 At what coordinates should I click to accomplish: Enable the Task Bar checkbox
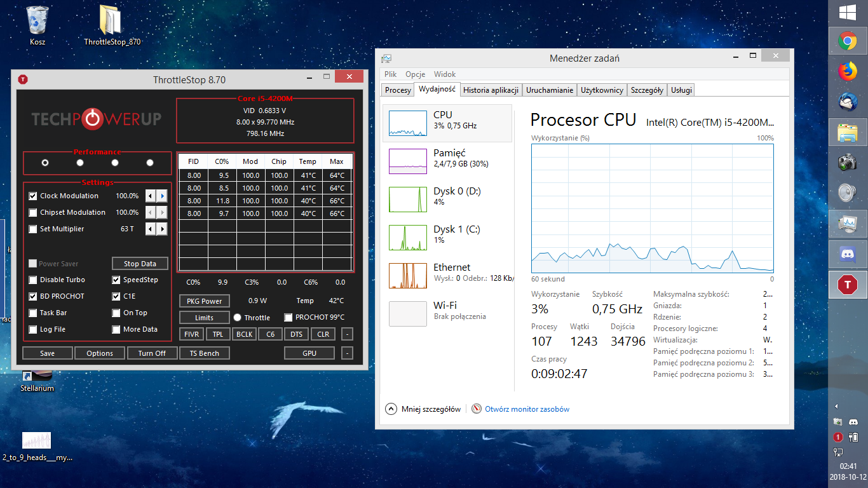[x=33, y=313]
